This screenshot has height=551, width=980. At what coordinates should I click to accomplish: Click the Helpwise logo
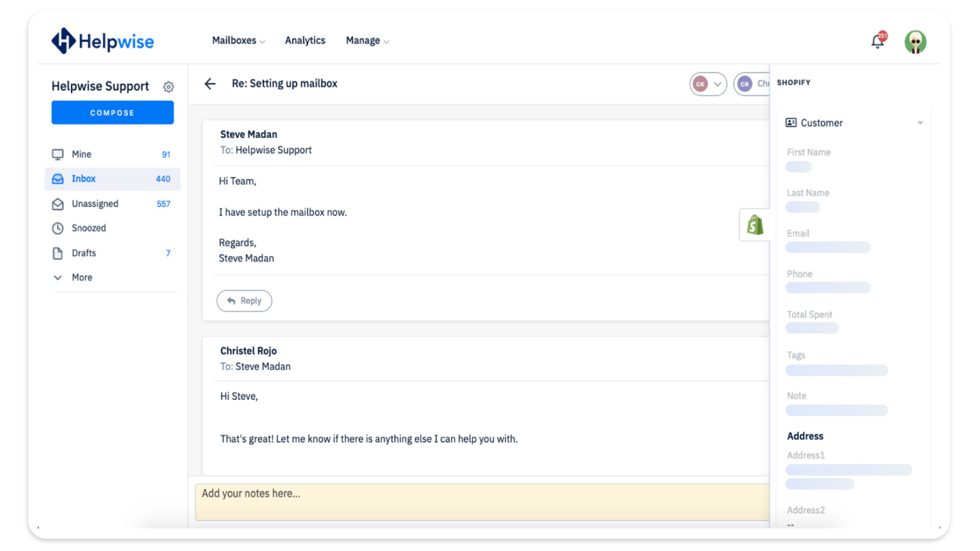(x=102, y=41)
